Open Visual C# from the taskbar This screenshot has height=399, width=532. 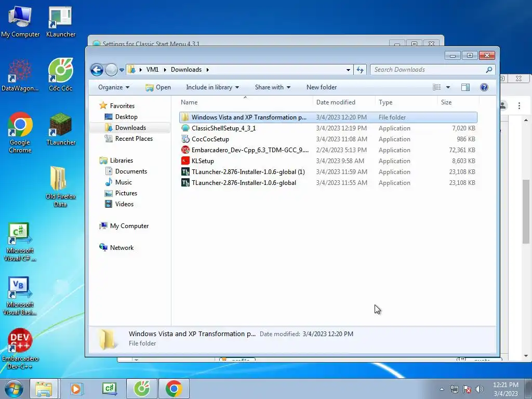coord(109,389)
